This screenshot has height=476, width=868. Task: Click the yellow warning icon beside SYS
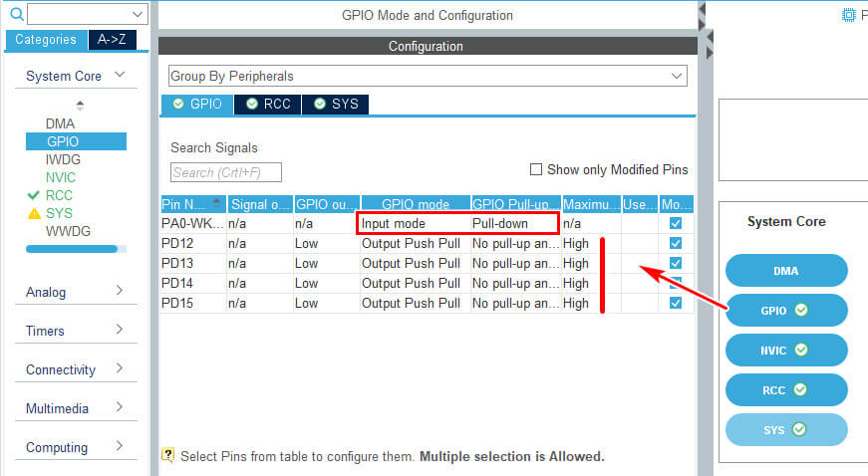34,213
